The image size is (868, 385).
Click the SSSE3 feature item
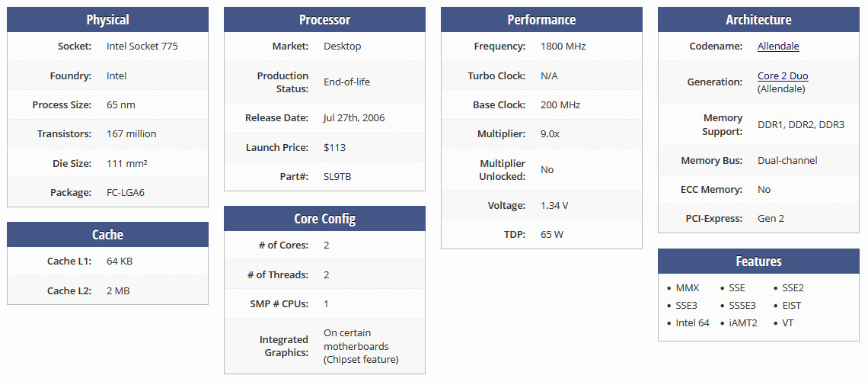tap(742, 306)
